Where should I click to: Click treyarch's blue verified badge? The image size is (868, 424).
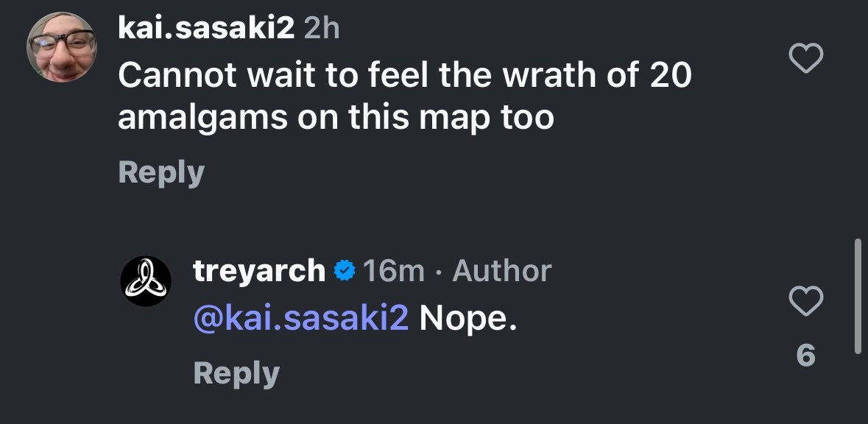pos(344,272)
